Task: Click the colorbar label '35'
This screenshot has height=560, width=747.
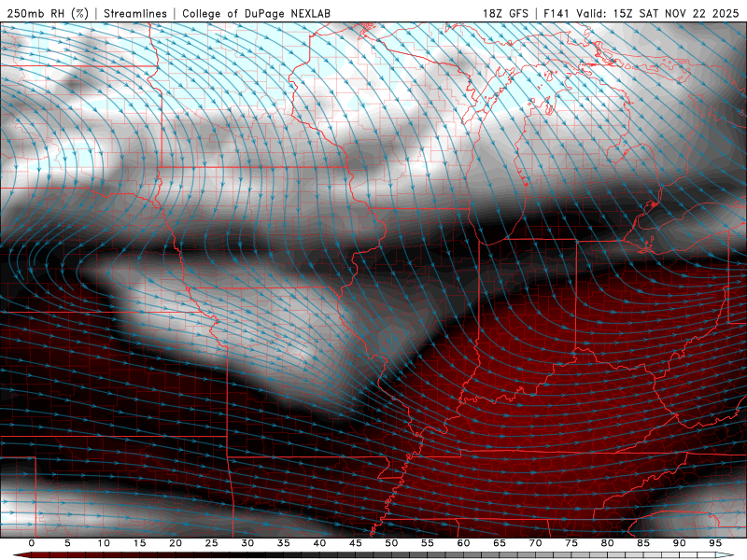Action: tap(284, 543)
